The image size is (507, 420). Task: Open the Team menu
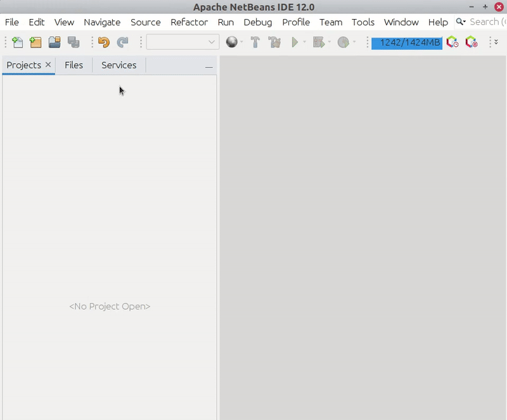click(x=331, y=22)
